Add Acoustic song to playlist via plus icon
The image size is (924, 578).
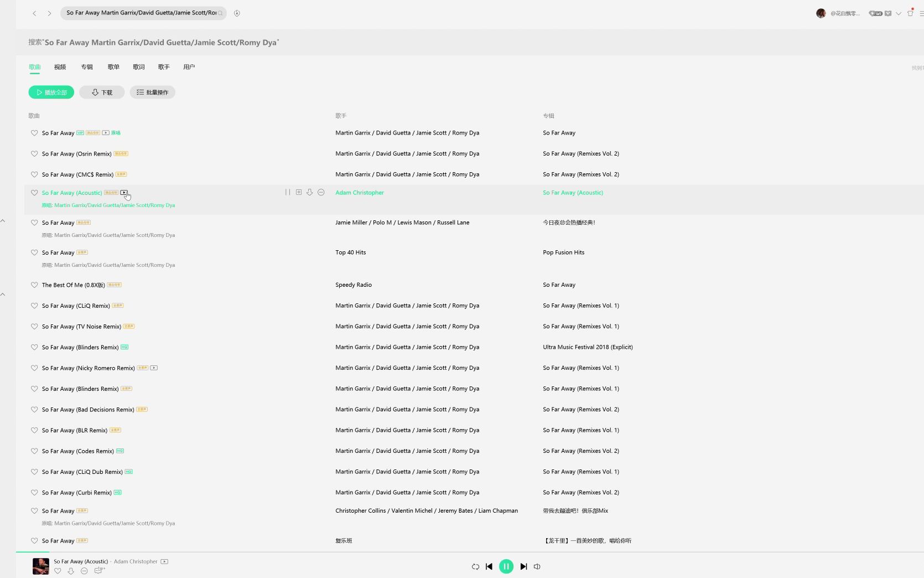tap(299, 193)
